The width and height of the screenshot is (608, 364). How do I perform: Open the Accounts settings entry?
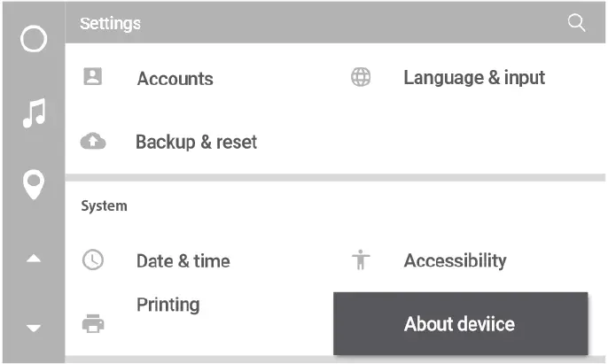pyautogui.click(x=175, y=78)
